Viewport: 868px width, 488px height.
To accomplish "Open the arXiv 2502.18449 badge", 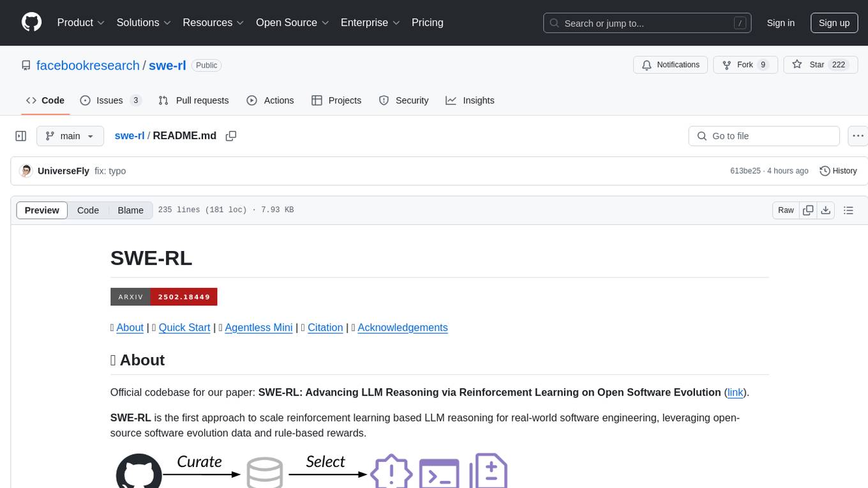I will pyautogui.click(x=164, y=296).
